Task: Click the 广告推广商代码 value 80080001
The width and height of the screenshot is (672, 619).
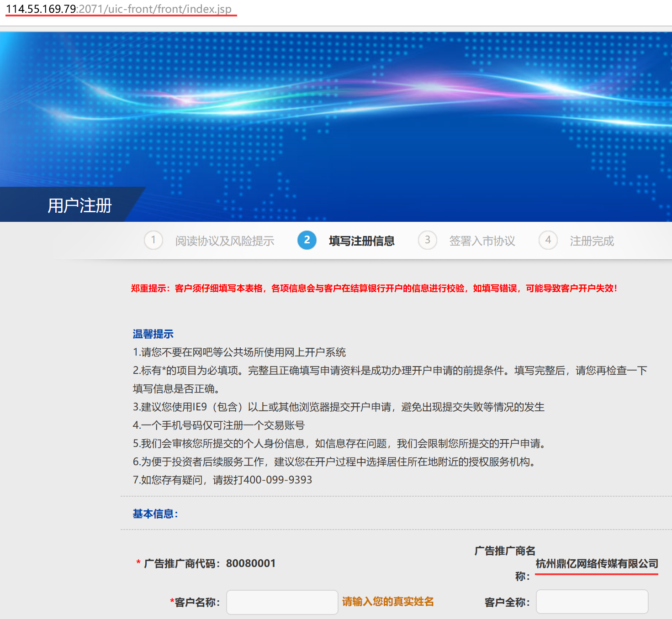Action: pos(251,563)
